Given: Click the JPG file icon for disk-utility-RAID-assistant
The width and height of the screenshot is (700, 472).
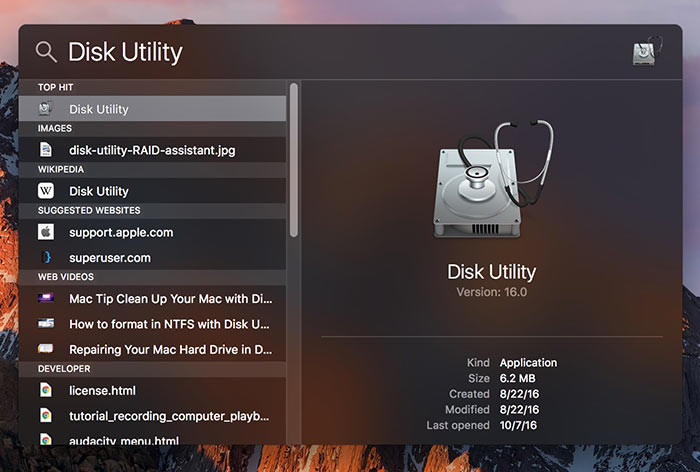Looking at the screenshot, I should tap(46, 150).
